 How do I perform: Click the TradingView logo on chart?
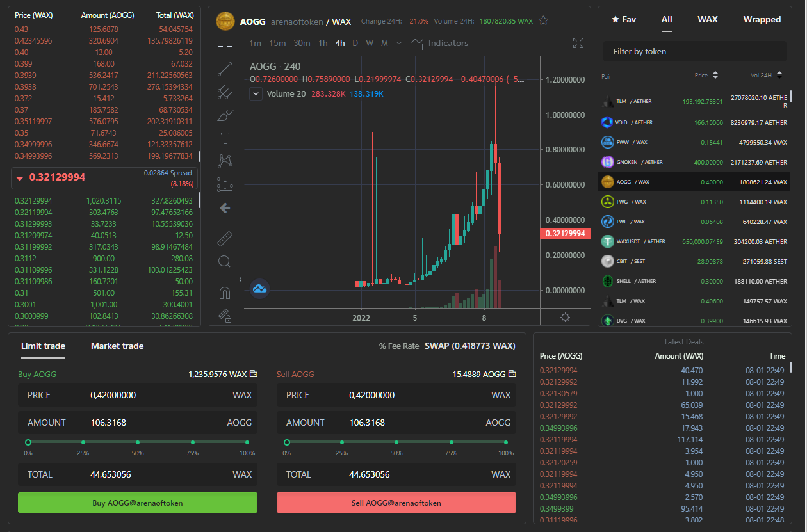259,289
